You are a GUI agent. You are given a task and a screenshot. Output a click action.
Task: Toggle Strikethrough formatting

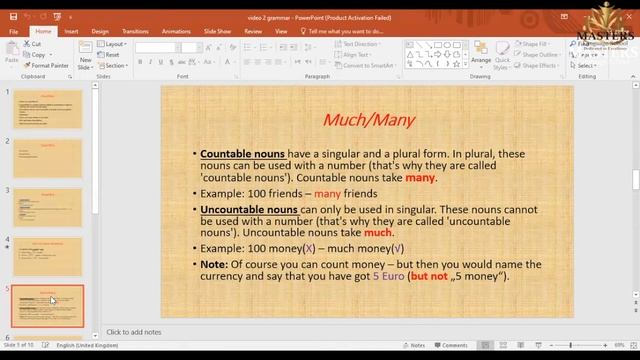182,62
